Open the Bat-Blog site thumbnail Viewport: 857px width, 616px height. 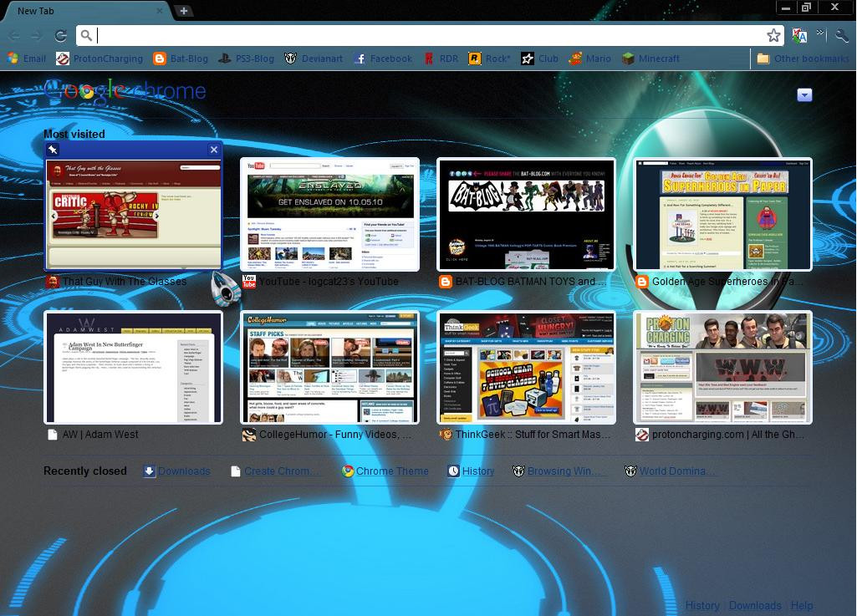[x=527, y=214]
